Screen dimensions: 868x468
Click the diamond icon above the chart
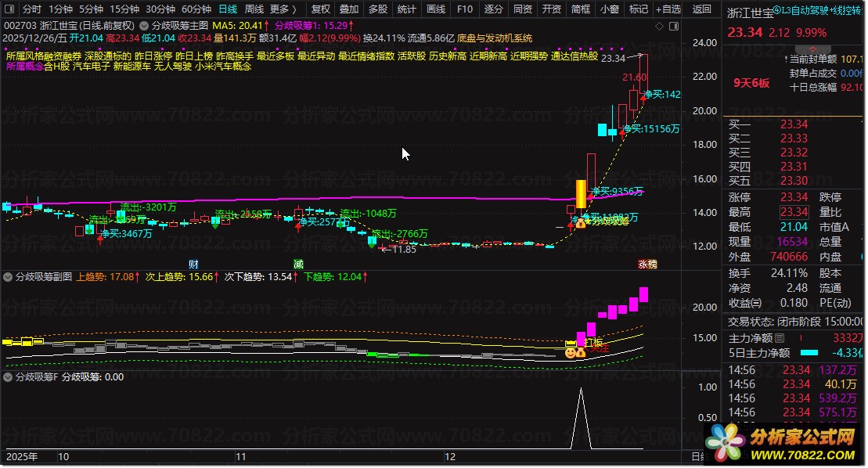coord(659,26)
